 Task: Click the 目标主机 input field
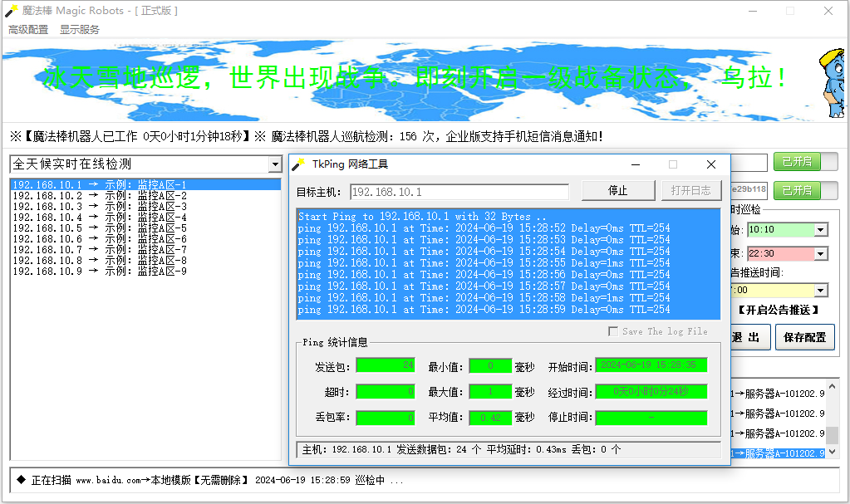point(460,192)
